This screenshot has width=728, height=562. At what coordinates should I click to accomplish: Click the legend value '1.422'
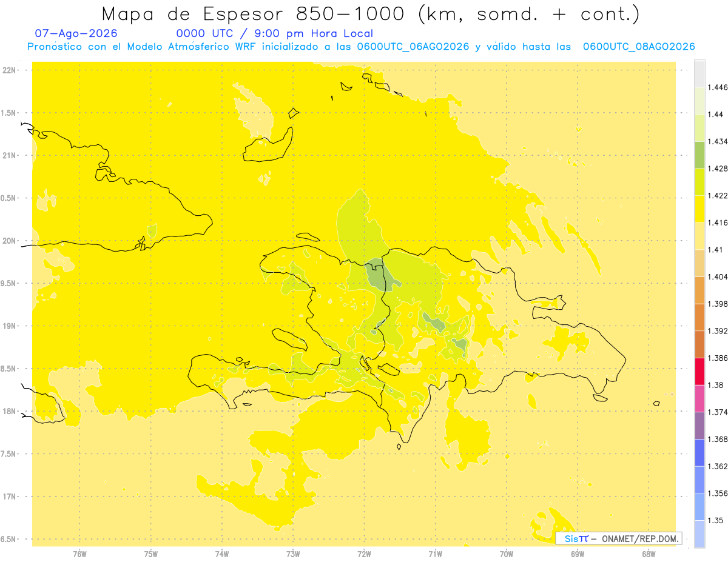pyautogui.click(x=718, y=195)
